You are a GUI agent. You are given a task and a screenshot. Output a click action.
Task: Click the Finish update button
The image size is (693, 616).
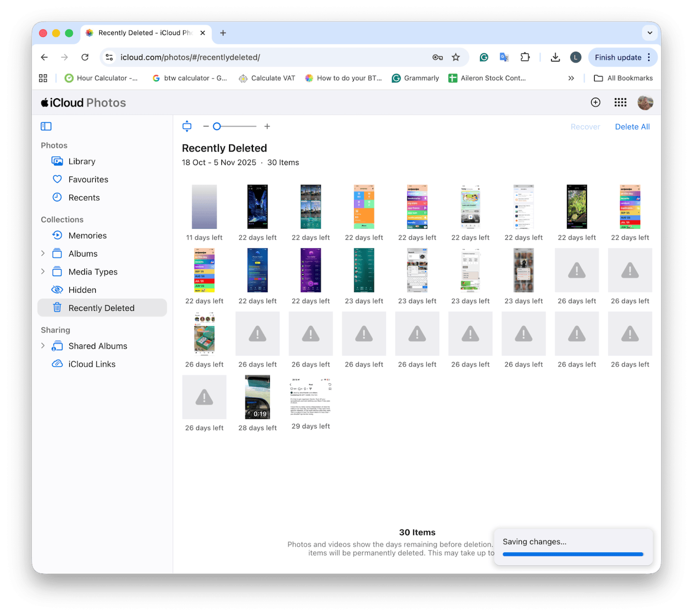pos(619,57)
